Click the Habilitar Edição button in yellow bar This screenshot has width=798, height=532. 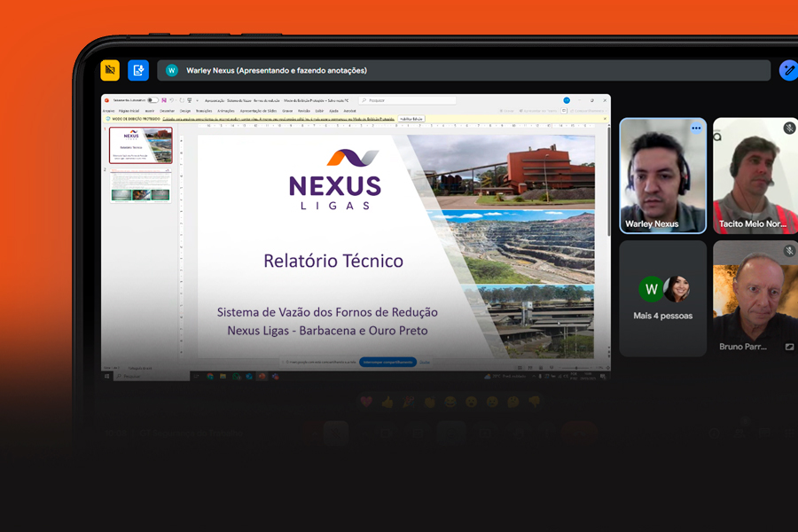(x=411, y=119)
